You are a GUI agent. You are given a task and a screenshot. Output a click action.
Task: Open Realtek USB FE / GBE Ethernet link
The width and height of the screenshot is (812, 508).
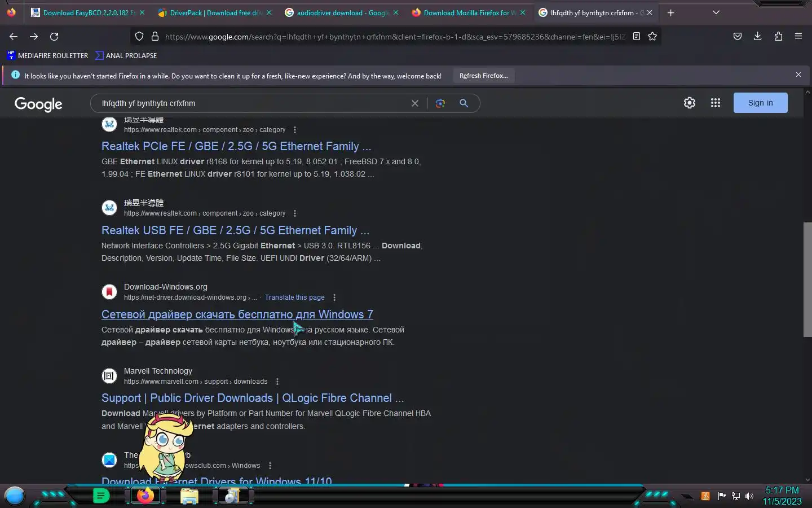(235, 230)
